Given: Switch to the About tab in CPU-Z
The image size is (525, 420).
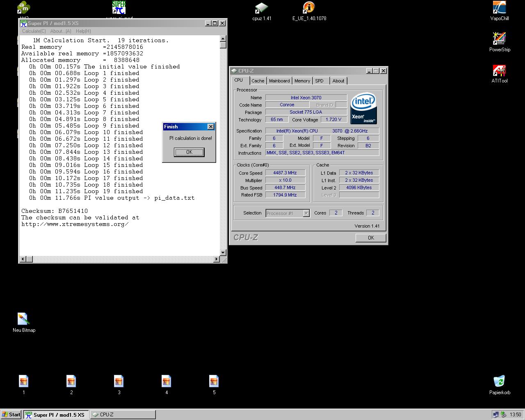Looking at the screenshot, I should point(338,81).
